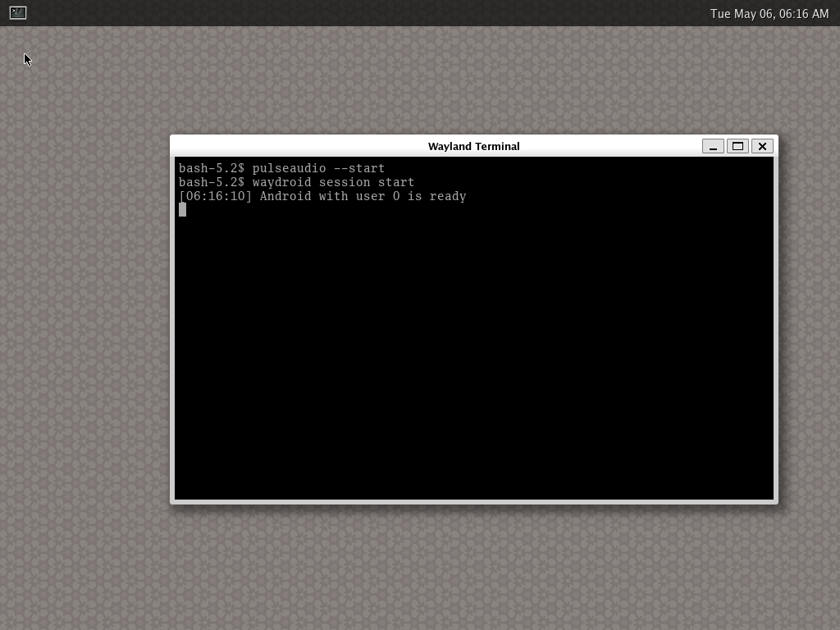Click the word "pulseaudio" in the first command
This screenshot has width=840, height=630.
tap(289, 168)
